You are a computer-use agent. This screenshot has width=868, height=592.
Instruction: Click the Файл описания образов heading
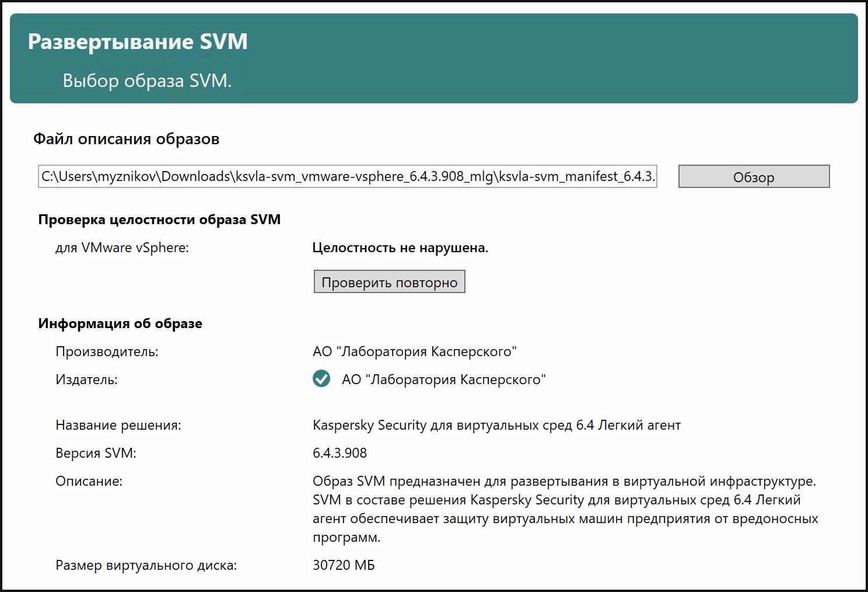pos(126,139)
